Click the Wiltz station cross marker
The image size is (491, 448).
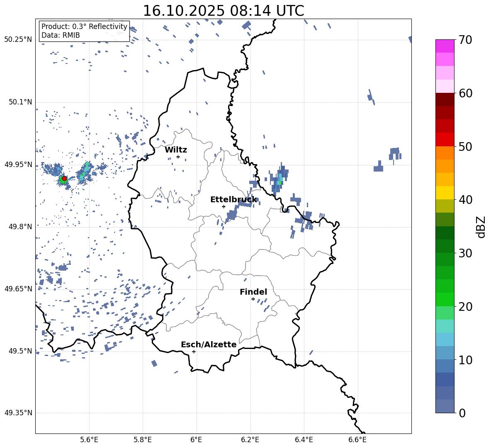tap(178, 157)
